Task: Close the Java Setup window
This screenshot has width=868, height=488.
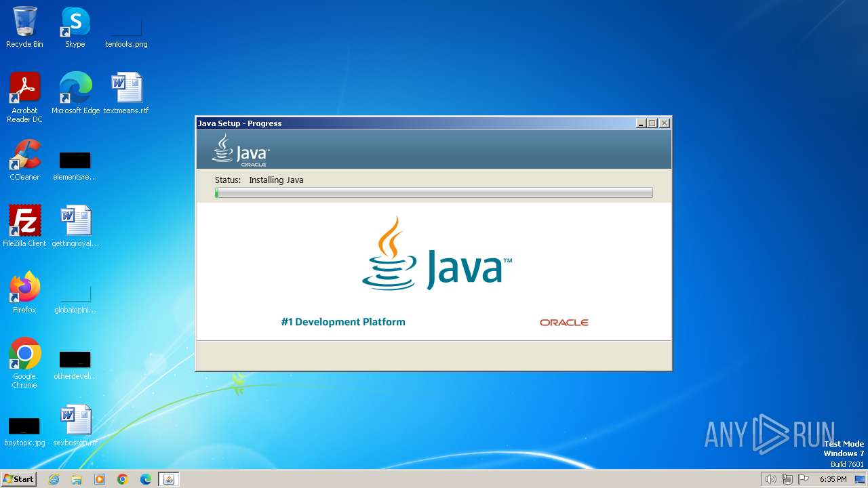Action: click(665, 123)
